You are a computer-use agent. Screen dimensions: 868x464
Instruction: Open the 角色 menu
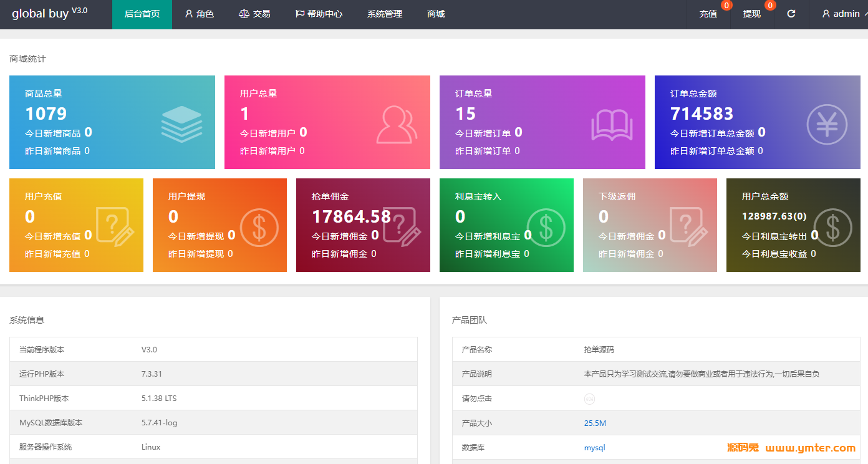coord(200,14)
